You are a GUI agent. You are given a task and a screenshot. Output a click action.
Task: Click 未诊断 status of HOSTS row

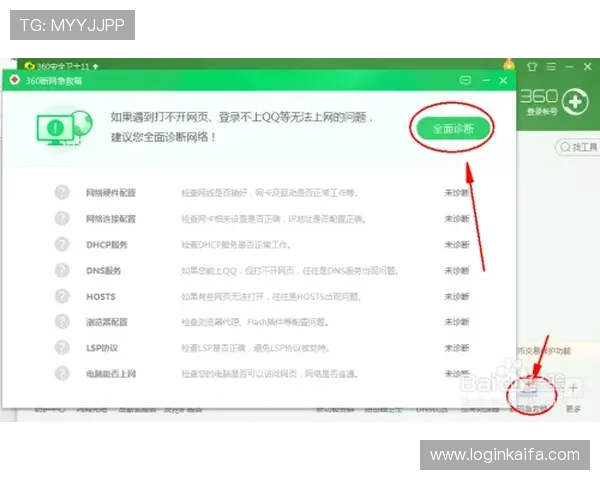[457, 297]
